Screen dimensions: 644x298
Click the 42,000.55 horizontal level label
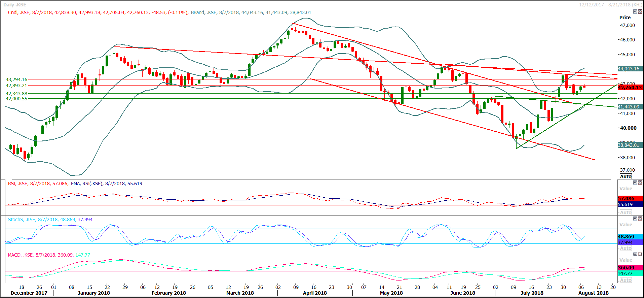click(x=16, y=99)
